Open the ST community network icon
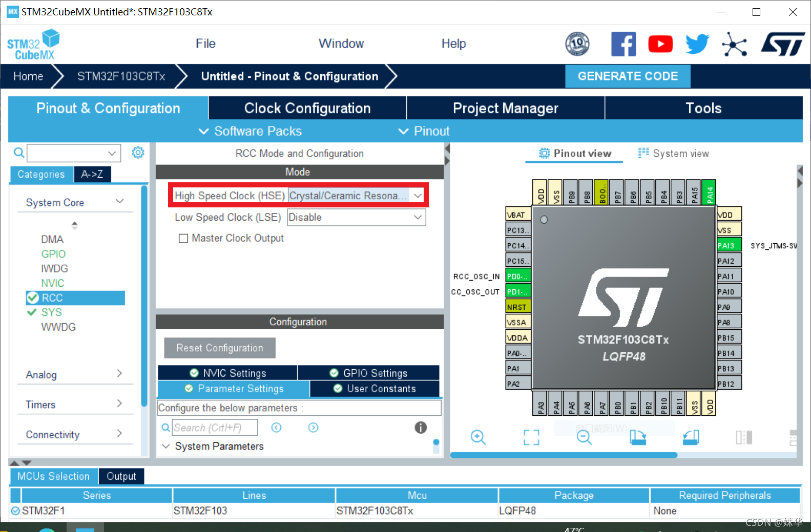 tap(734, 44)
